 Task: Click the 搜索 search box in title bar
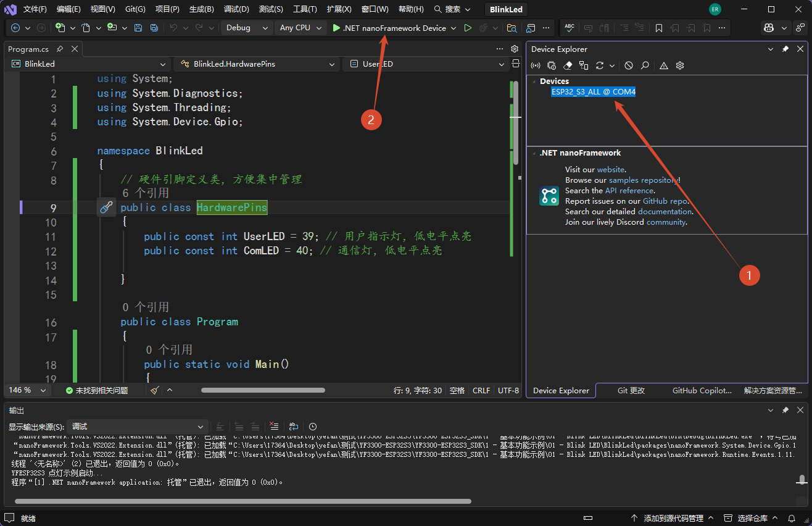452,9
